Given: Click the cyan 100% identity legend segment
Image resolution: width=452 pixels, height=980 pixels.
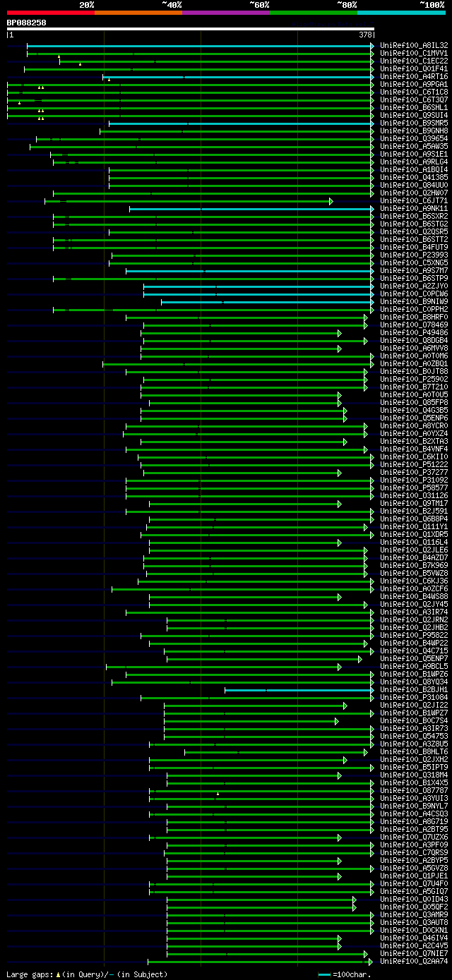Looking at the screenshot, I should 401,13.
